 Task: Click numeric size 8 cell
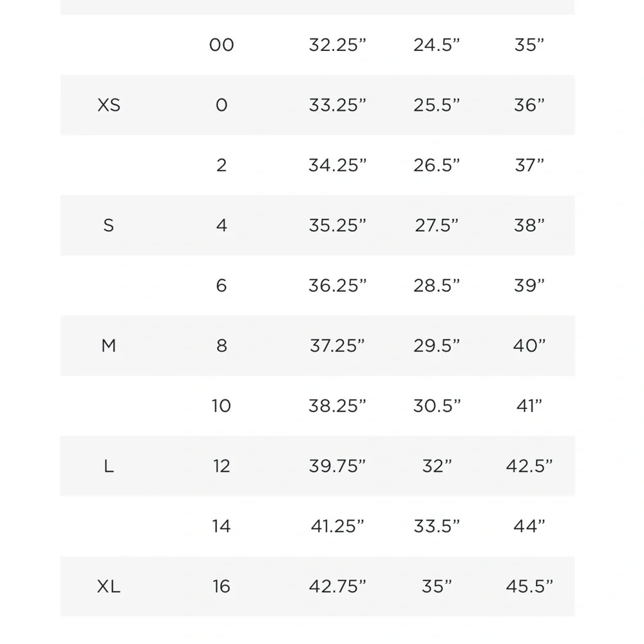tap(222, 346)
